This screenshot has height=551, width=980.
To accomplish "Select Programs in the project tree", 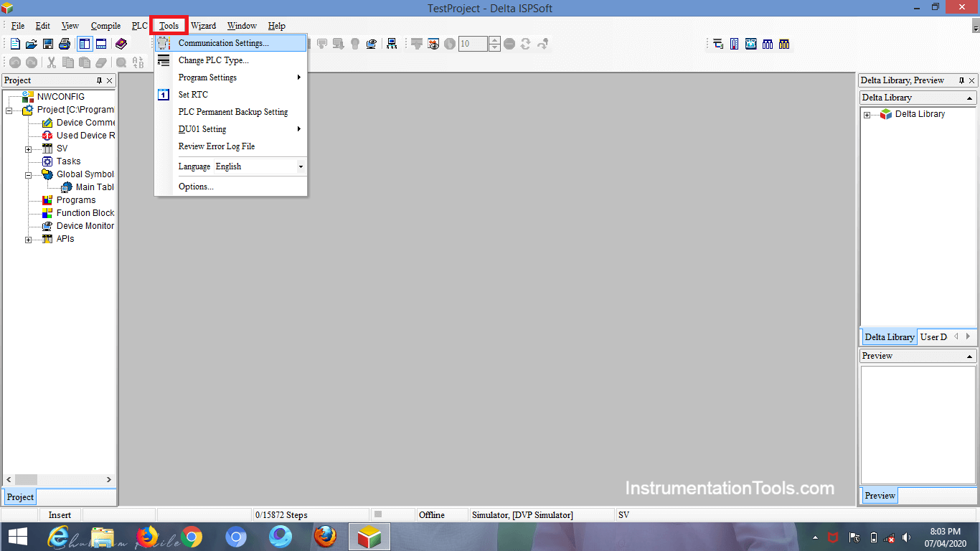I will pos(76,200).
